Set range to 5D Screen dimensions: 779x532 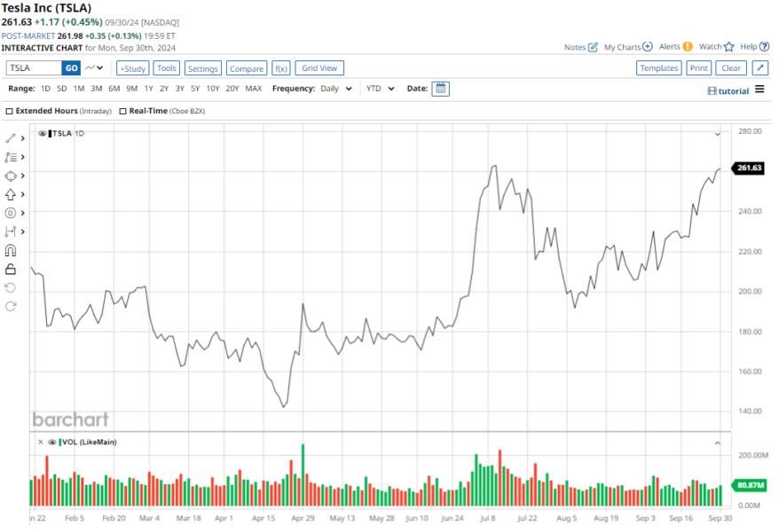[61, 89]
